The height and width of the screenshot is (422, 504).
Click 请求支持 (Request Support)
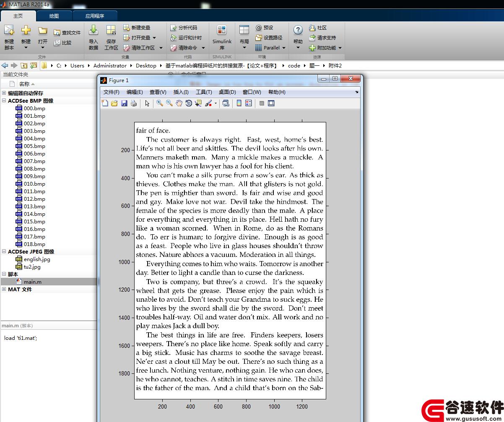tap(322, 38)
